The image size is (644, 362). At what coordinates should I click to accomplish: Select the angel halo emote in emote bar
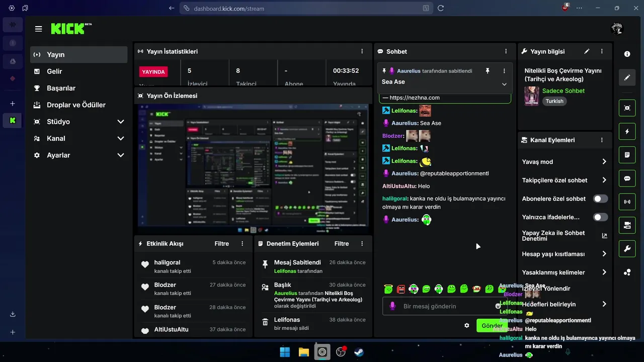tap(388, 289)
